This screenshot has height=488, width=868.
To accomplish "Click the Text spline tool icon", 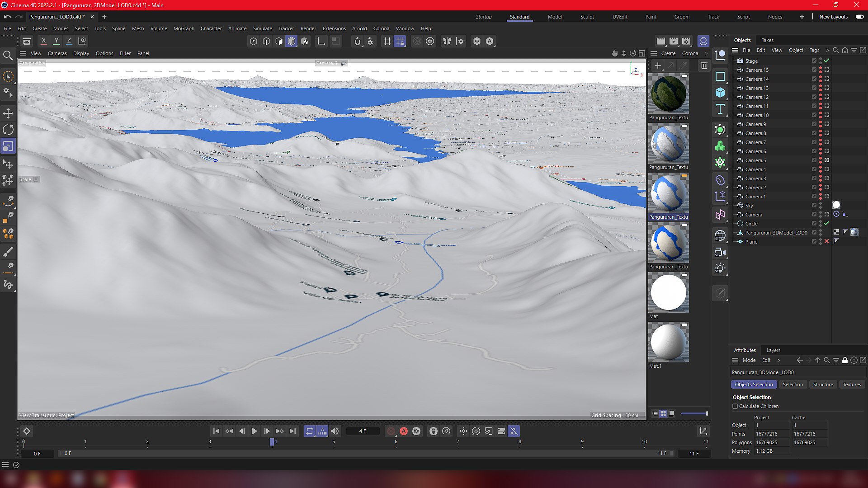I will [720, 109].
